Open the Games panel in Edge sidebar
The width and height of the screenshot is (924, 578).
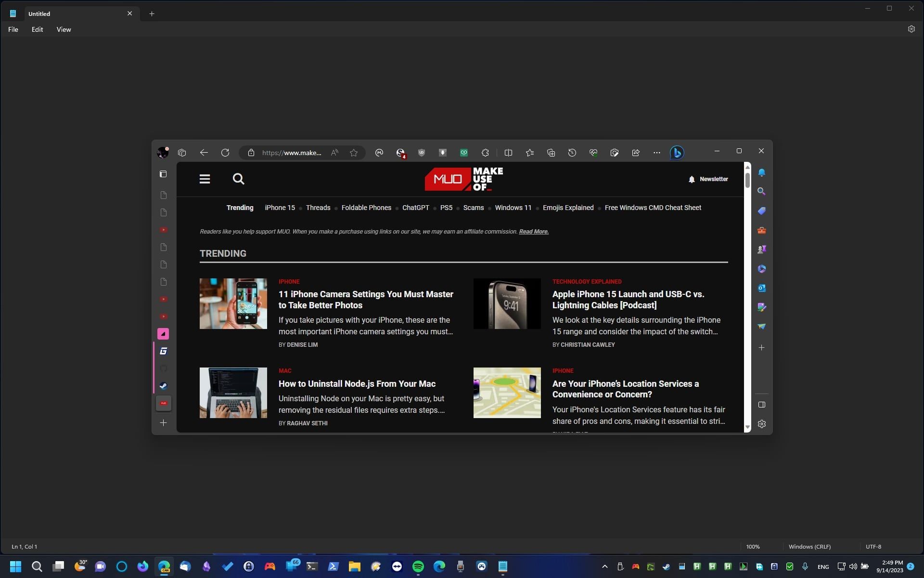pos(762,249)
